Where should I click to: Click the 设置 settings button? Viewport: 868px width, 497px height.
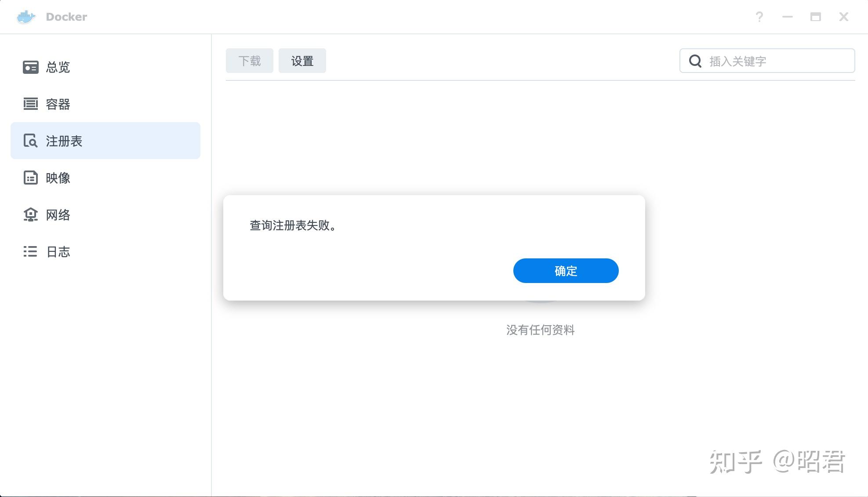[302, 61]
